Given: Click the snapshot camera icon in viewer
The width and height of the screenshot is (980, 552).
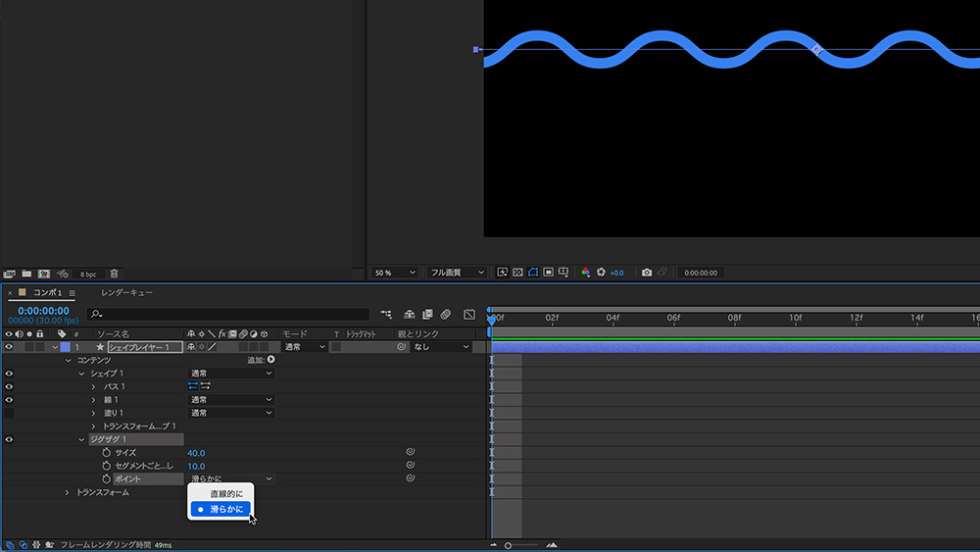Looking at the screenshot, I should pyautogui.click(x=647, y=273).
